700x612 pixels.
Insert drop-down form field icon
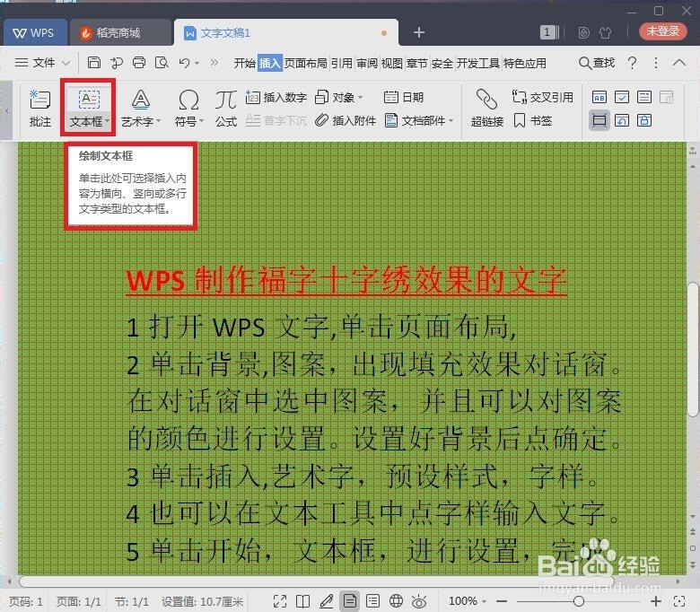coord(643,97)
